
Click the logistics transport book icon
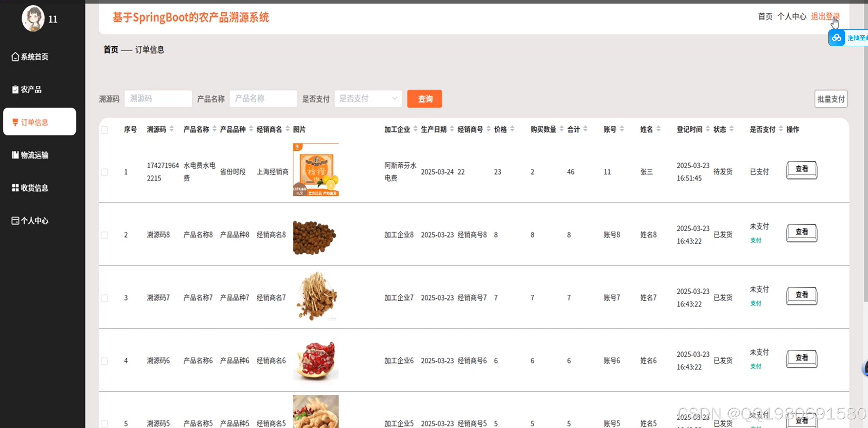click(15, 155)
